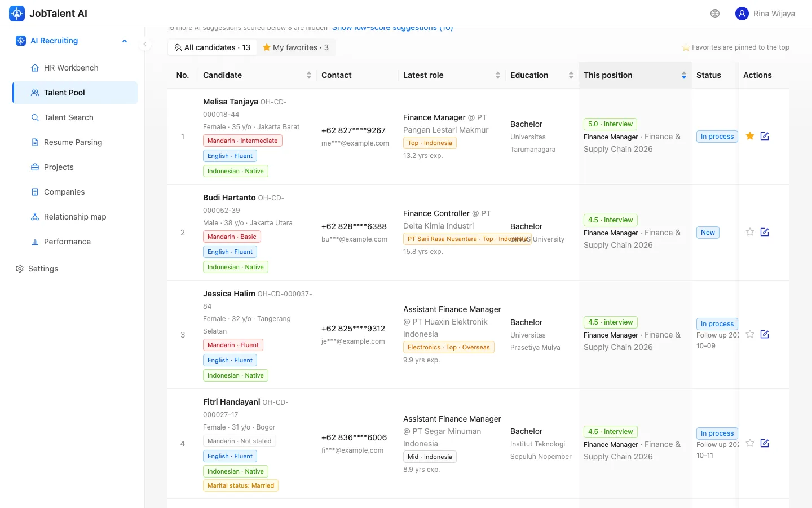
Task: Edit Melisa Tanjaya's record
Action: click(765, 136)
